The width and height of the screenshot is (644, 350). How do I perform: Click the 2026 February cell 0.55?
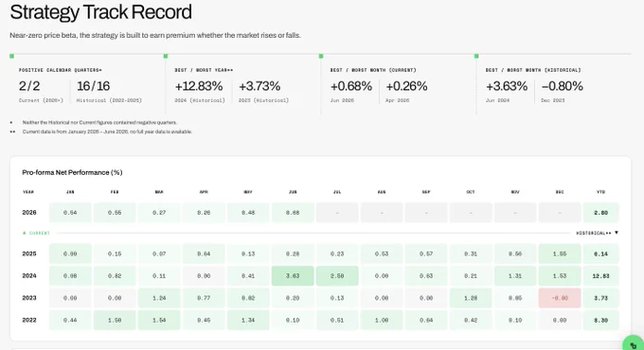115,213
